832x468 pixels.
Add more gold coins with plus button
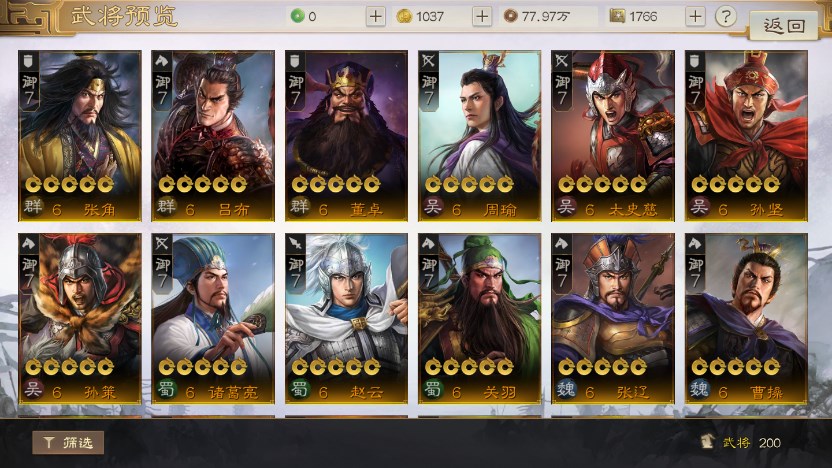482,17
